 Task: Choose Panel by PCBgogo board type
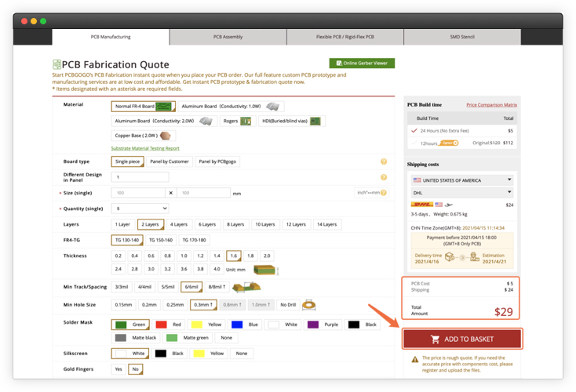[217, 162]
